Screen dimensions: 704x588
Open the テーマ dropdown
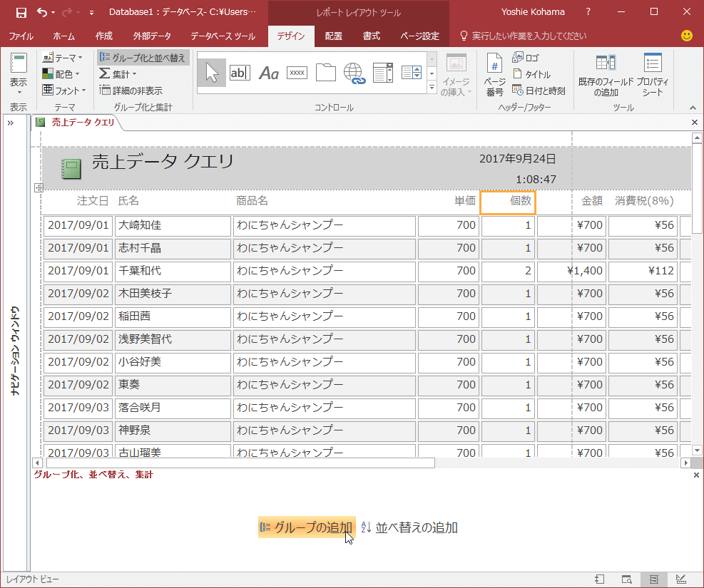(x=62, y=58)
